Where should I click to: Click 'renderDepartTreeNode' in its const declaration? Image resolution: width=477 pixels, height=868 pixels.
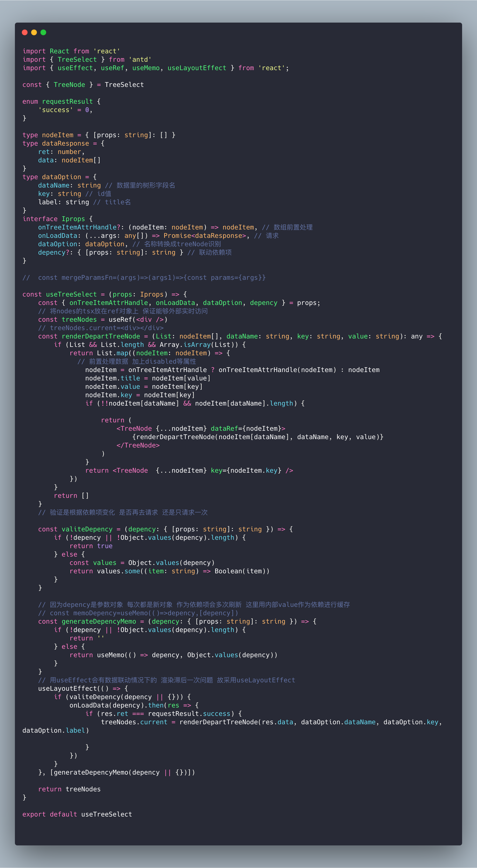[x=101, y=336]
